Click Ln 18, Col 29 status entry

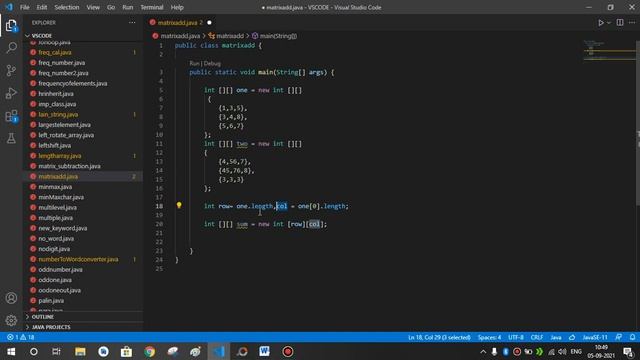coord(439,338)
